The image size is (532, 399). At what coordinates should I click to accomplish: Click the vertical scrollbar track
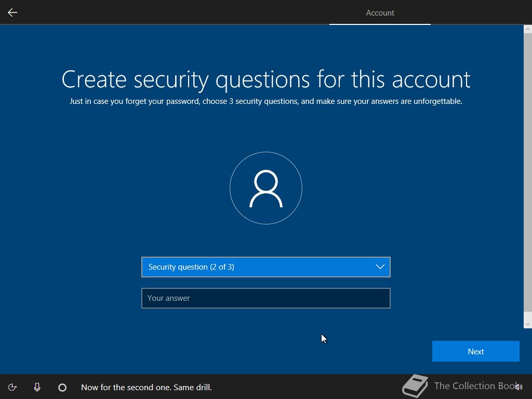click(528, 177)
